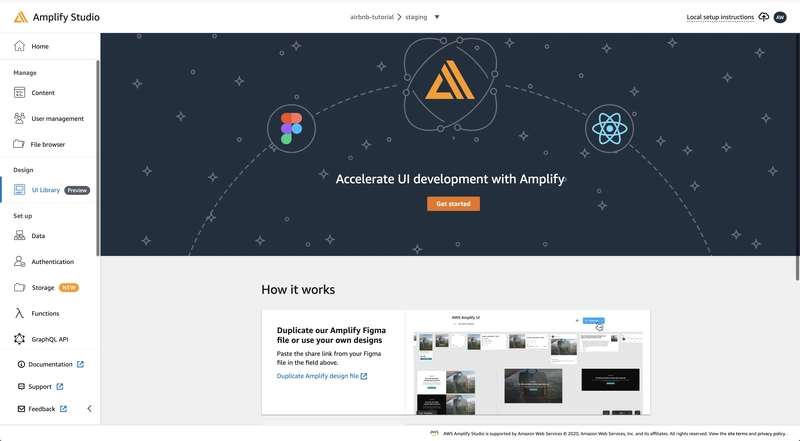
Task: Click 'Duplicate our Amplify Figma file' heading
Action: pyautogui.click(x=331, y=335)
